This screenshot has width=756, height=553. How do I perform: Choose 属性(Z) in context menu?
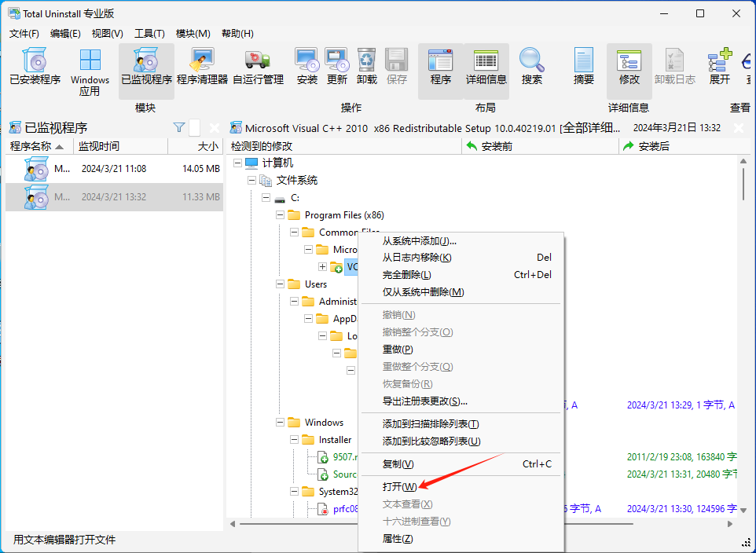[x=461, y=539]
